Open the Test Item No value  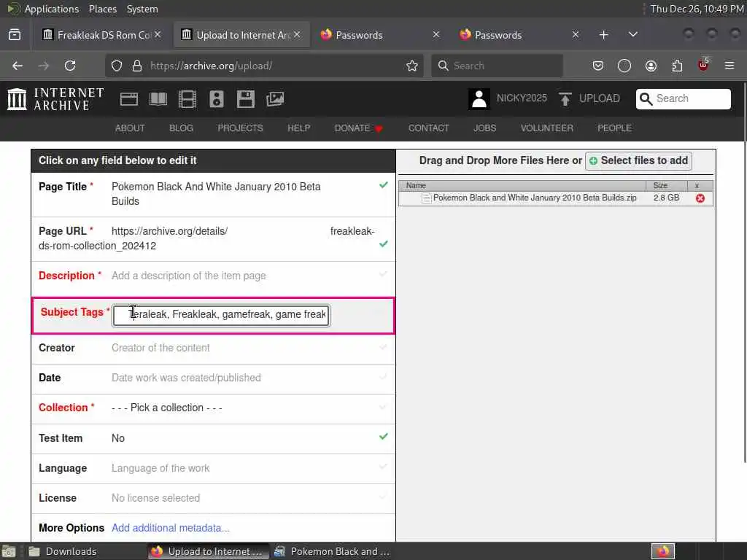click(118, 438)
